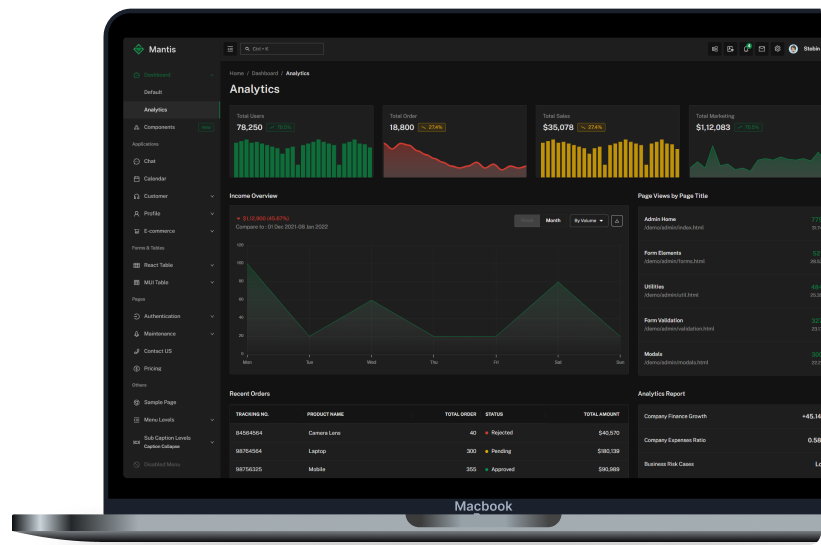This screenshot has height=545, width=821.
Task: Open the By Volume dropdown
Action: click(x=588, y=220)
